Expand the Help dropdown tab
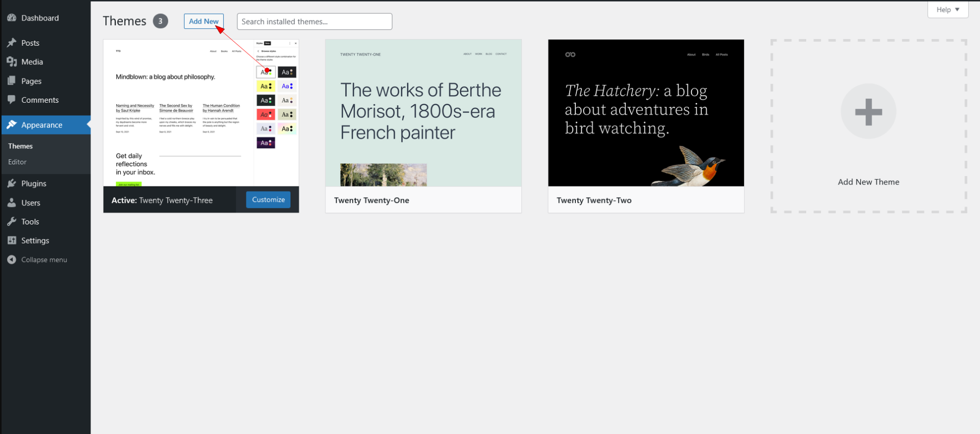The image size is (980, 434). [x=948, y=10]
